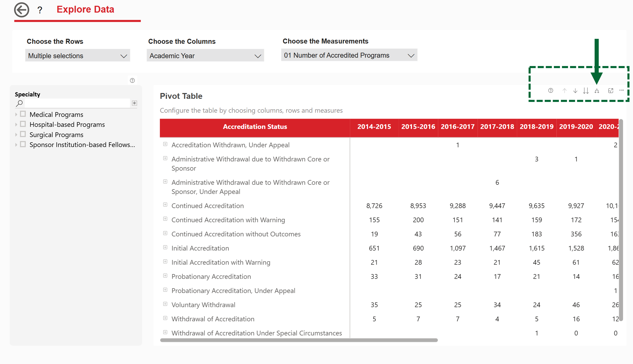Turn on drill down mode
Image resolution: width=633 pixels, height=364 pixels.
(x=575, y=90)
